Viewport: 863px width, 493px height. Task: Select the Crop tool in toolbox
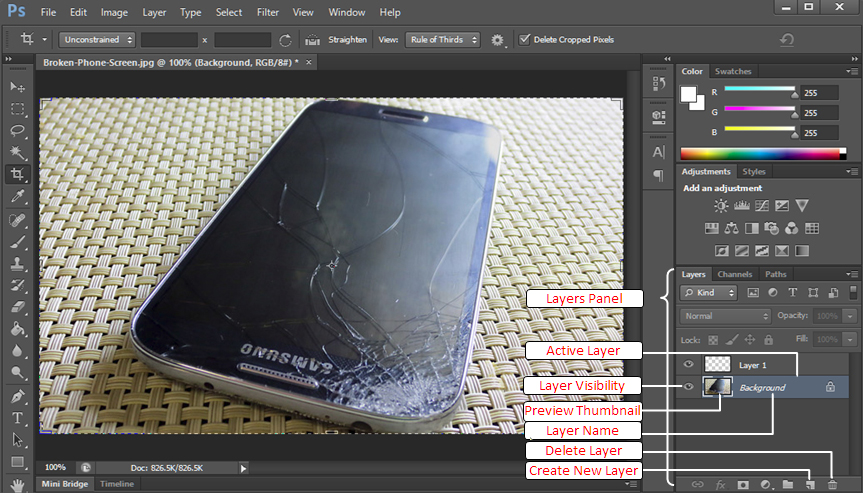point(17,174)
